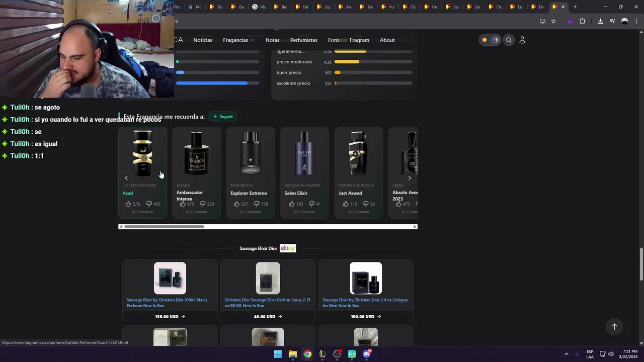Open Chrome profile avatar
Viewport: 644px width, 362px height.
[x=624, y=21]
